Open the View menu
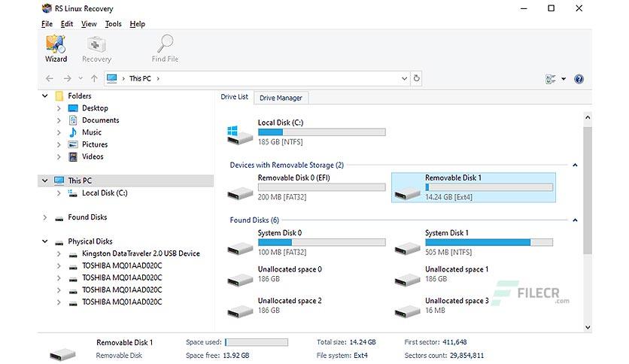 click(x=89, y=24)
